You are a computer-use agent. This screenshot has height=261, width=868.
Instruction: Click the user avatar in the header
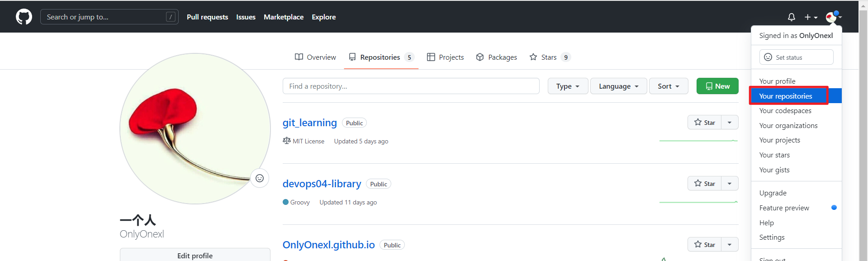click(831, 17)
